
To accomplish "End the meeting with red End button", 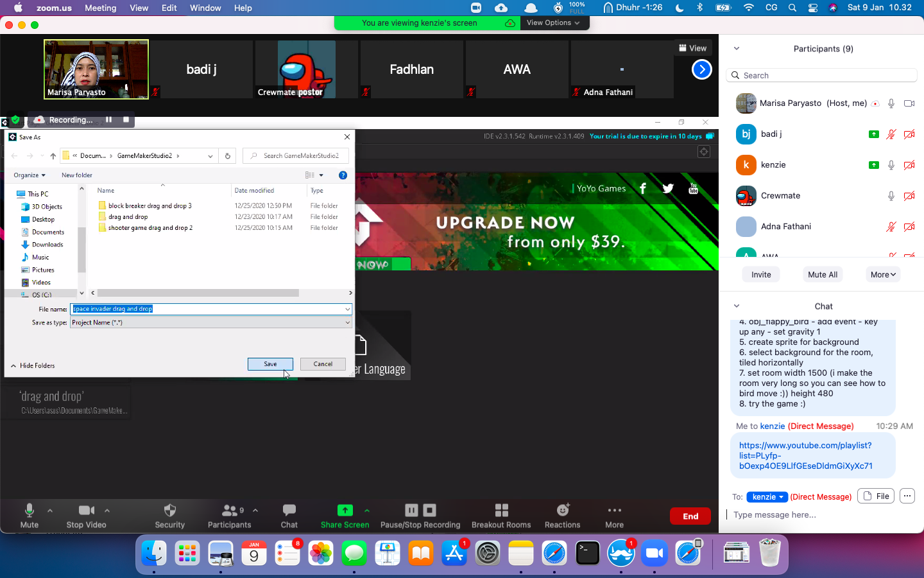I will point(690,516).
